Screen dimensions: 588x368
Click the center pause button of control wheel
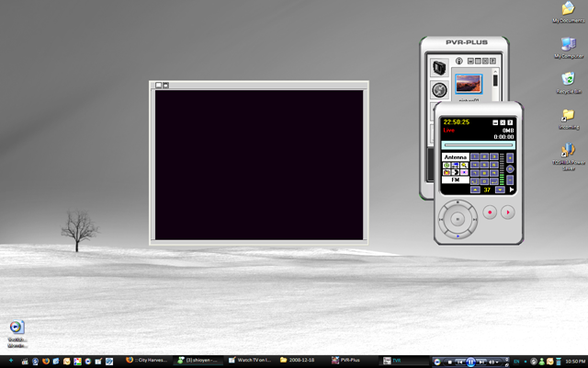[458, 219]
